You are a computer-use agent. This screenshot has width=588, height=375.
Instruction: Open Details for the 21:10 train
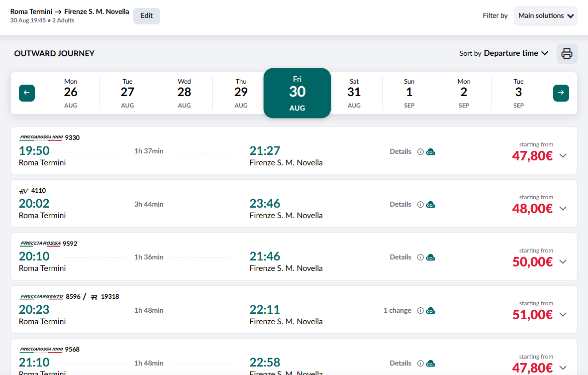coord(400,364)
